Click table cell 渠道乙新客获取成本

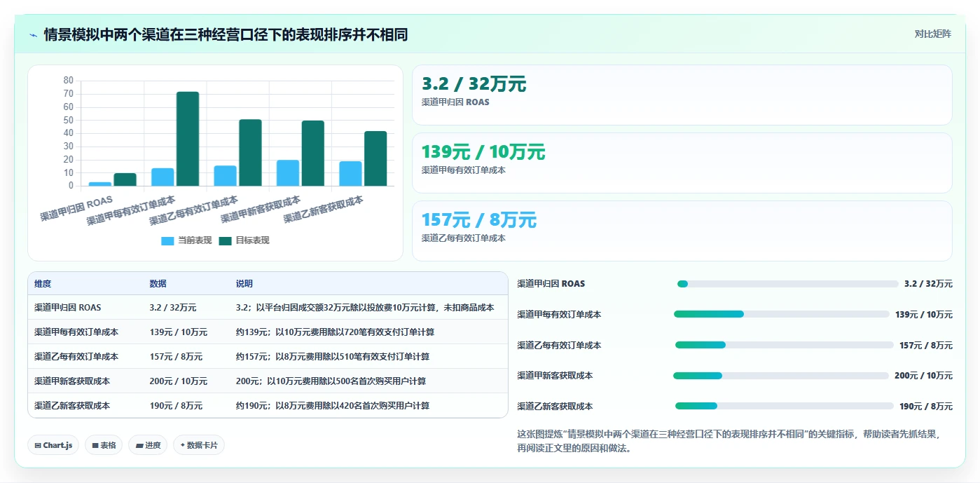pos(72,405)
